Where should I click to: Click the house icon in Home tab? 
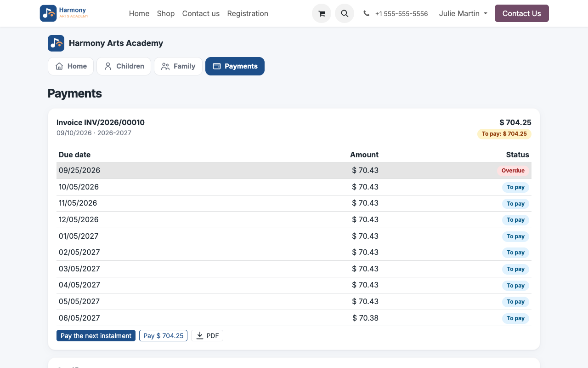pyautogui.click(x=59, y=66)
